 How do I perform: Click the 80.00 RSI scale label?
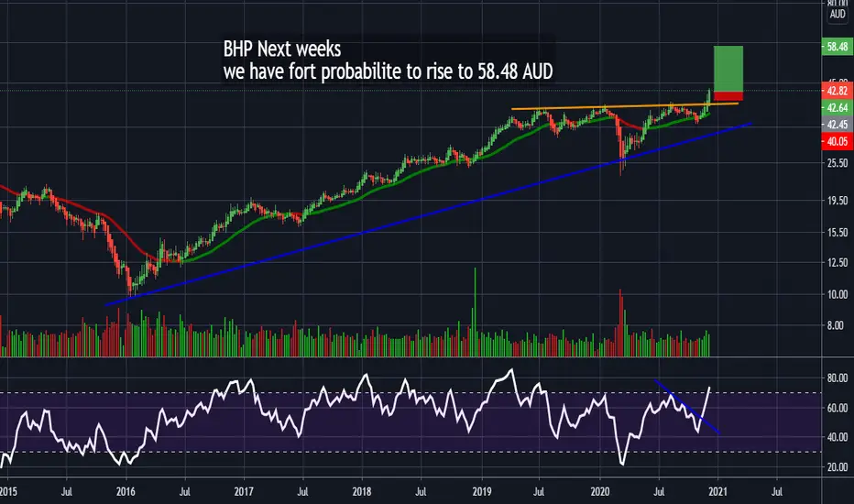838,378
